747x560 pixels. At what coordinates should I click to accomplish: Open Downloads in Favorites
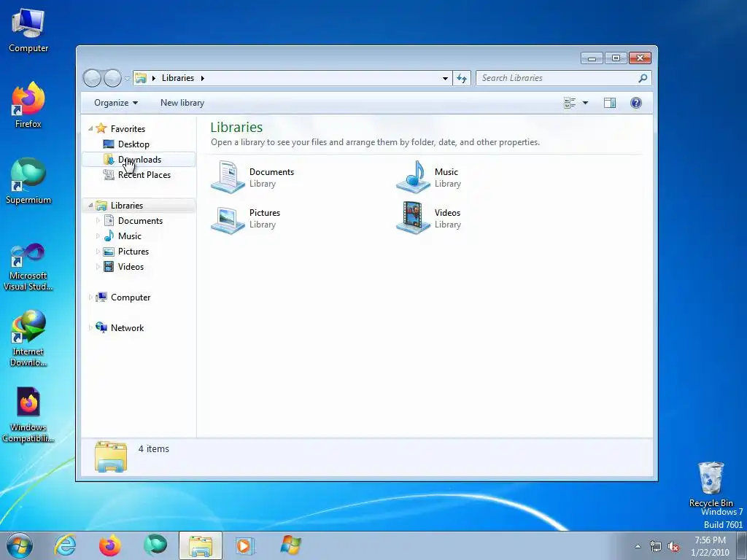pyautogui.click(x=139, y=160)
